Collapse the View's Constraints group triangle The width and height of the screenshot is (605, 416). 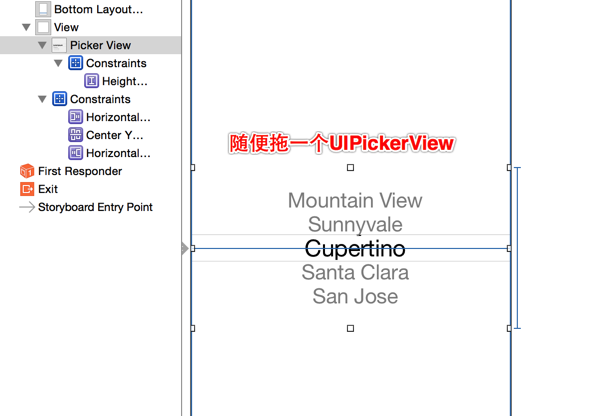[42, 99]
